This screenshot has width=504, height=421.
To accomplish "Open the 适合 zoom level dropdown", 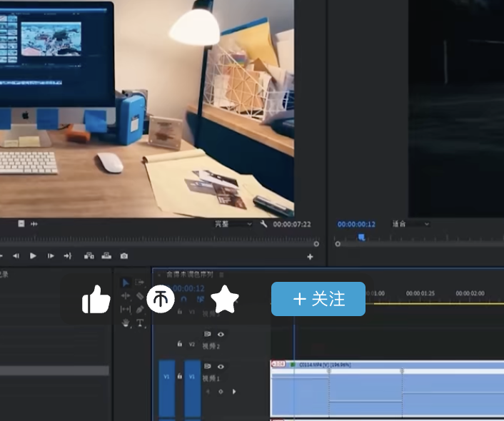I will coord(410,223).
